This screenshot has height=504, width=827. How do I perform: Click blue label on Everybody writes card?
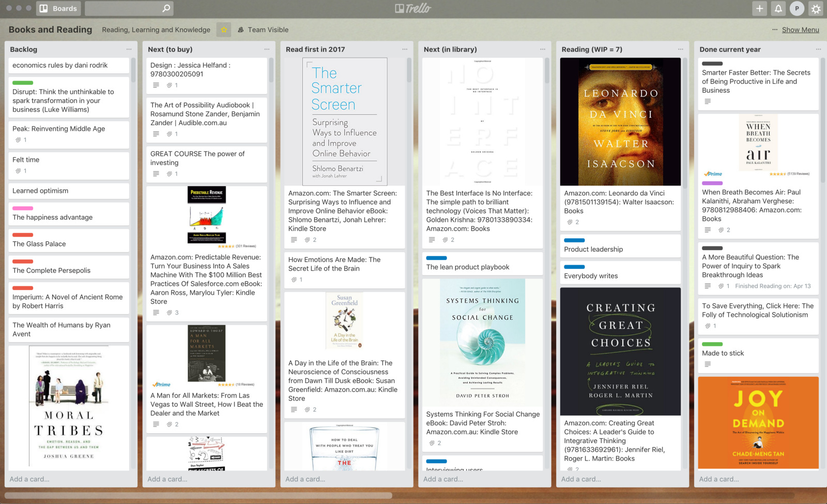tap(574, 267)
